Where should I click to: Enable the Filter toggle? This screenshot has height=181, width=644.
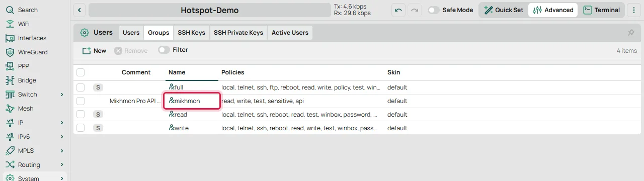pos(164,50)
